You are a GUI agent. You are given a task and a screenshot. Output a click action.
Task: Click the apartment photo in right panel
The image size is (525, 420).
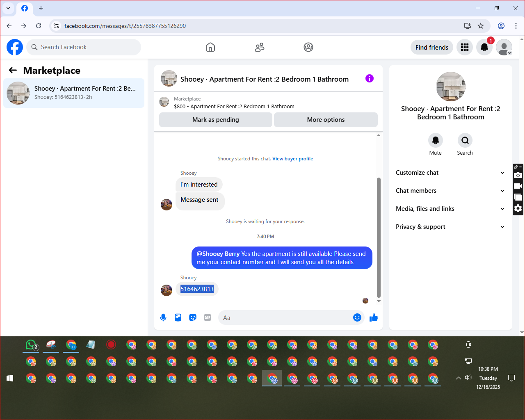click(451, 87)
